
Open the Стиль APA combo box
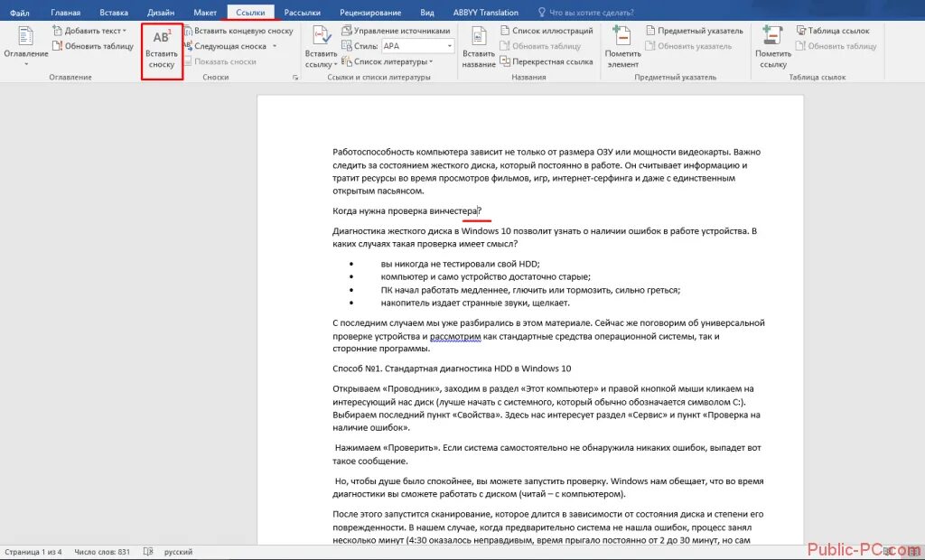417,46
